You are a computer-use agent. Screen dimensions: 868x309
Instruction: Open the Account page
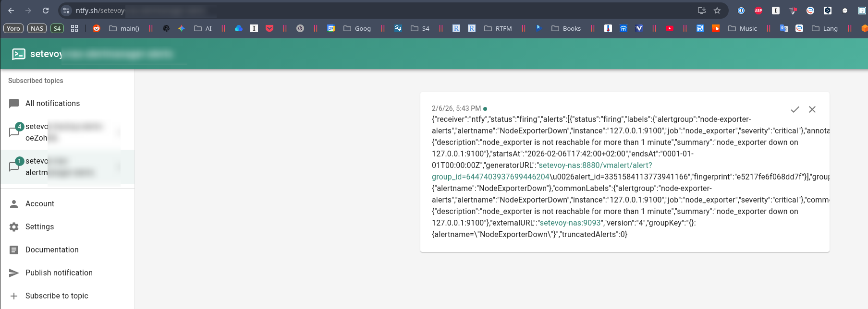pyautogui.click(x=39, y=203)
